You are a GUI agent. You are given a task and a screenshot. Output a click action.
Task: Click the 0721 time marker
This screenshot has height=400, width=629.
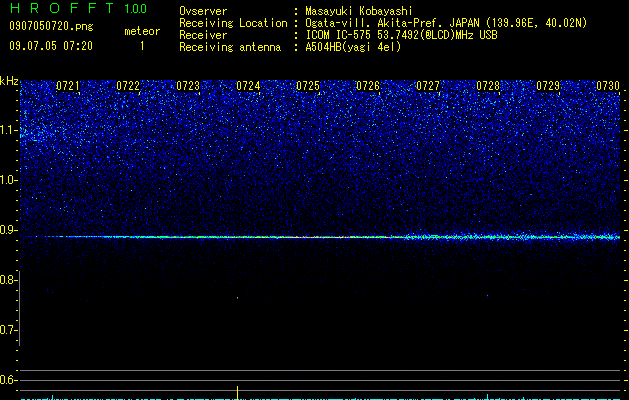click(x=68, y=86)
